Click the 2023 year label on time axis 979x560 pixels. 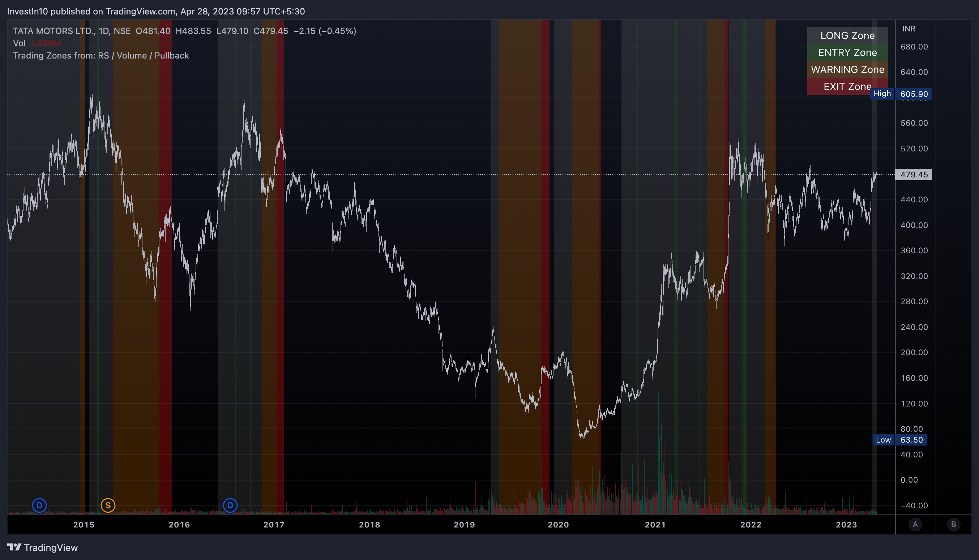tap(846, 525)
